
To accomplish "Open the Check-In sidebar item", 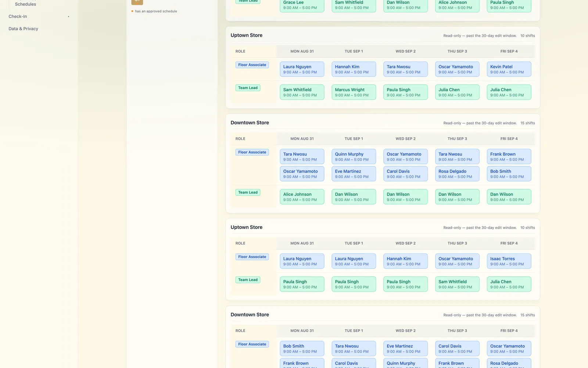I will (18, 17).
